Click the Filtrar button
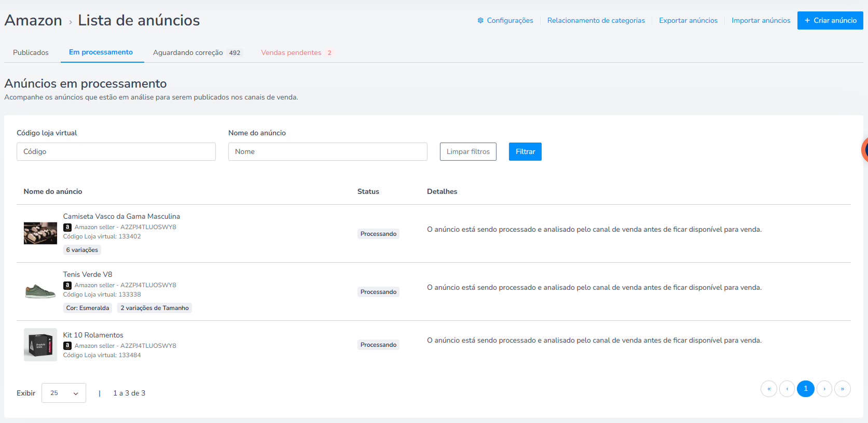The image size is (868, 423). (525, 151)
